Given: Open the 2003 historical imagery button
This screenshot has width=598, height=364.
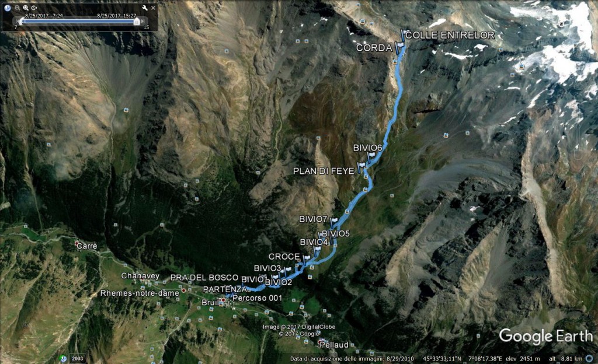Looking at the screenshot, I should pyautogui.click(x=77, y=358).
